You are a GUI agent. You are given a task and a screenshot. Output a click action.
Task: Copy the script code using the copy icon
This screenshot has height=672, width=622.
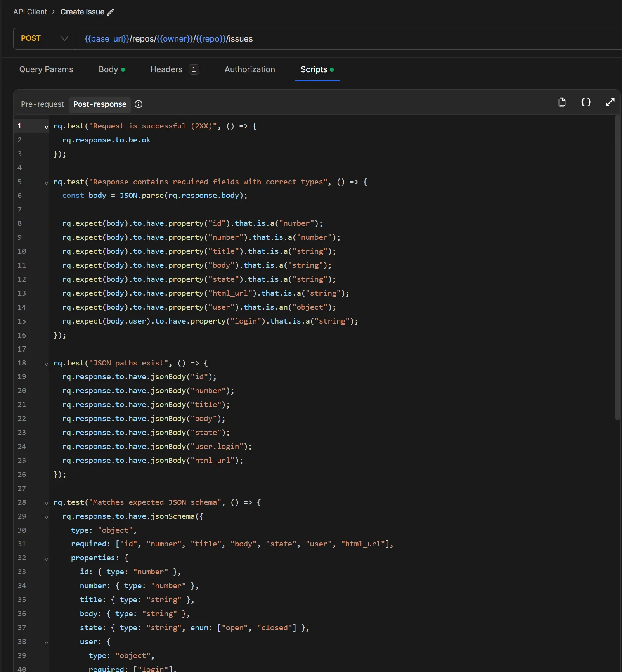coord(562,102)
